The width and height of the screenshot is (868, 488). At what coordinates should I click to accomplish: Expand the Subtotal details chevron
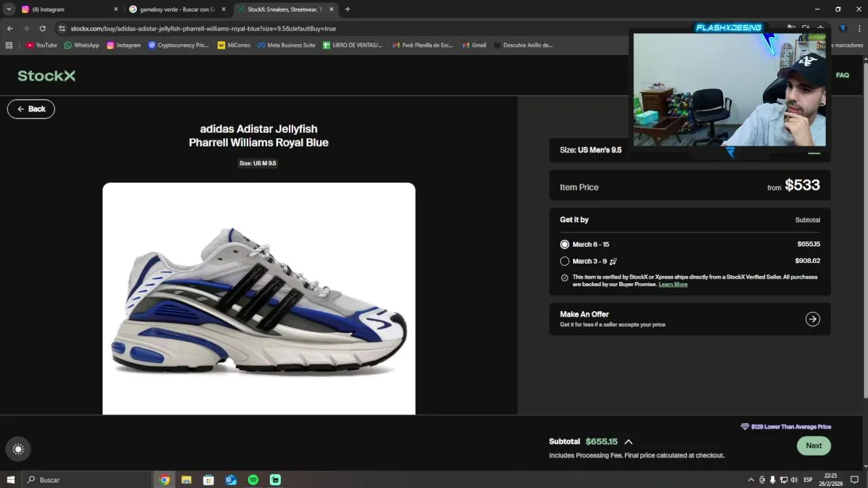coord(628,442)
